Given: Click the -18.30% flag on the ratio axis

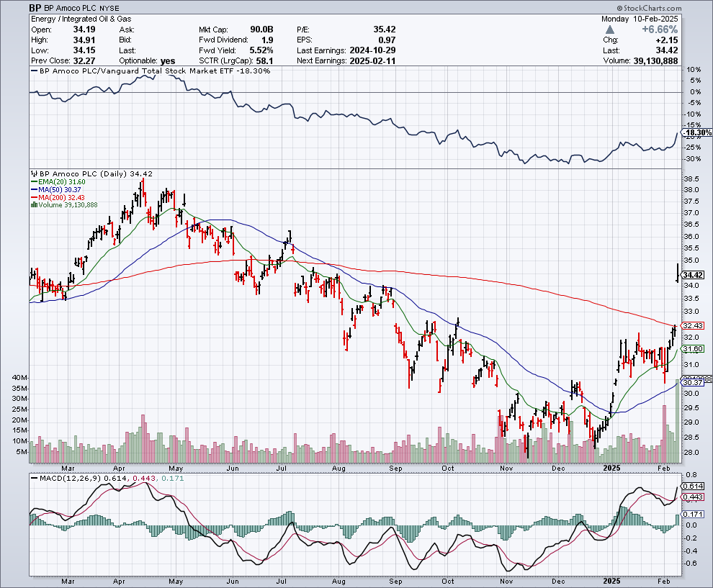Looking at the screenshot, I should (x=697, y=132).
